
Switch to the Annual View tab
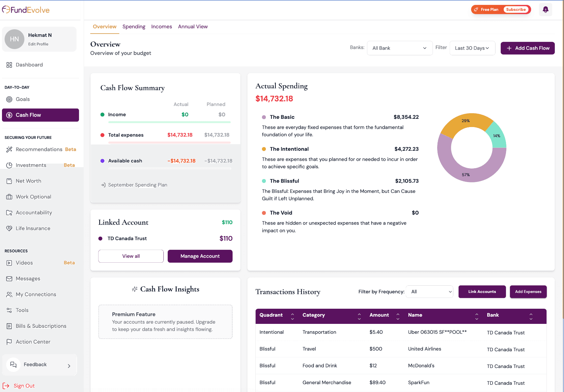click(193, 27)
